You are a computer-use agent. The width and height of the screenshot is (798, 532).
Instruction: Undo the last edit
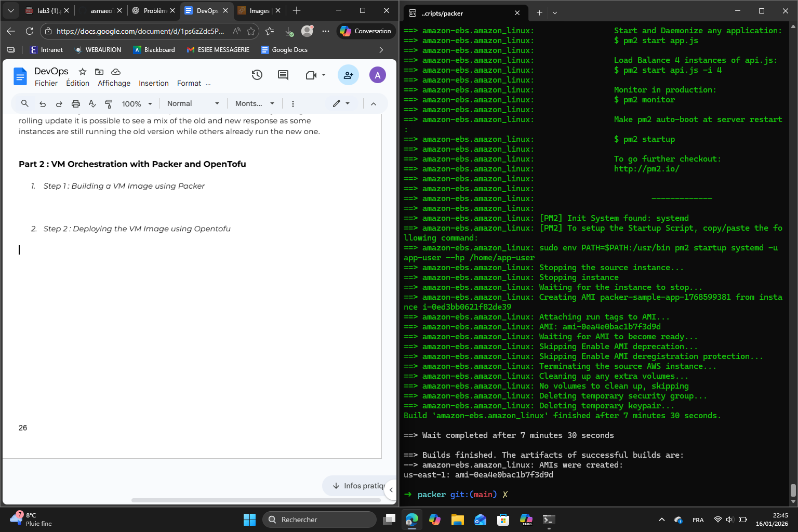[x=42, y=103]
